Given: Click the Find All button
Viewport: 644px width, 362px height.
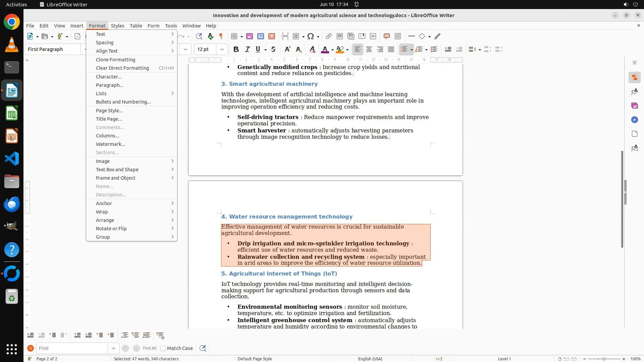Looking at the screenshot, I should point(150,348).
